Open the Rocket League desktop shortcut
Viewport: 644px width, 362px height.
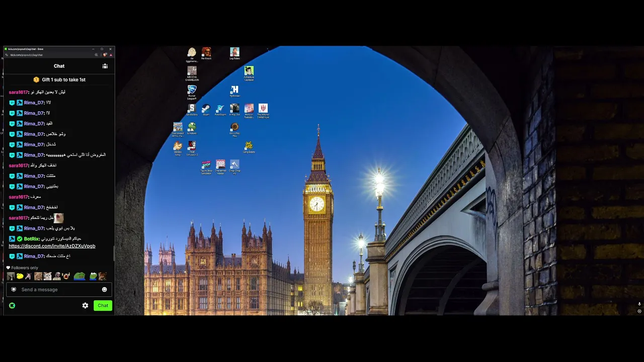coord(192,92)
